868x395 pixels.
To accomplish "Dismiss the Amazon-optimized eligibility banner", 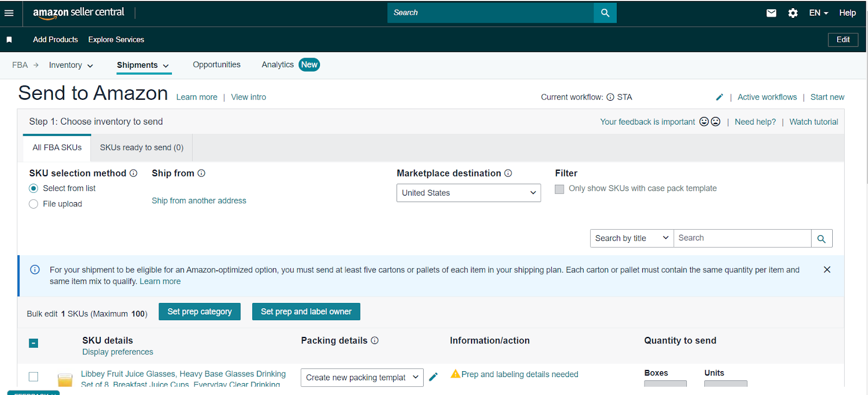I will coord(827,270).
